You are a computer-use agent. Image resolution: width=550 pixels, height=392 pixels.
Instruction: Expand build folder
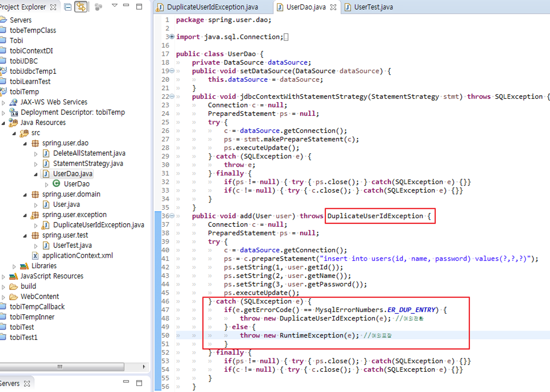4,286
